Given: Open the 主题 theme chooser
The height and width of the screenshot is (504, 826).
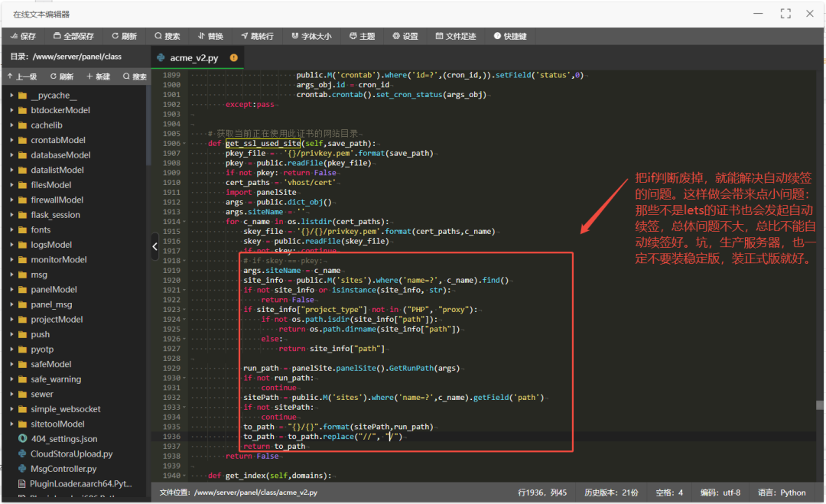Looking at the screenshot, I should [362, 37].
